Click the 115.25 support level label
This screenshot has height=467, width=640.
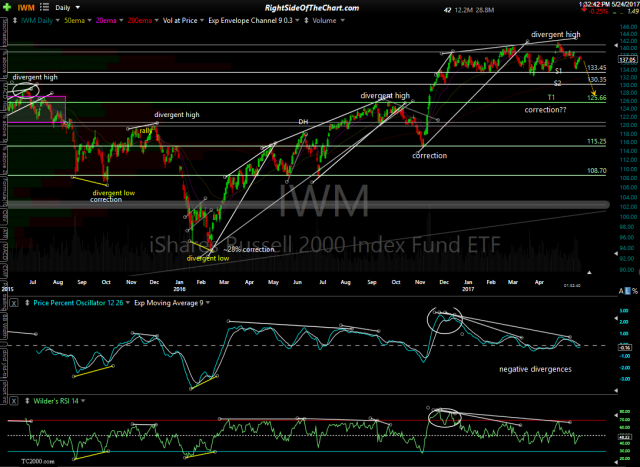tap(596, 142)
